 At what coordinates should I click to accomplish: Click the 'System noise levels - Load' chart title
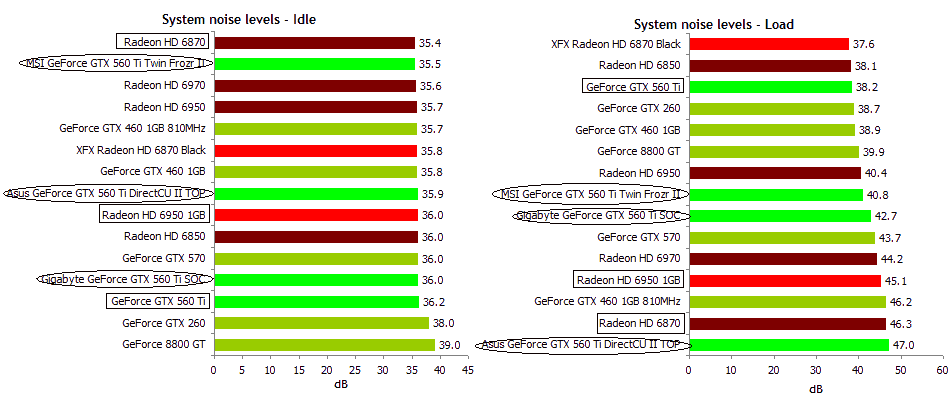(x=714, y=24)
